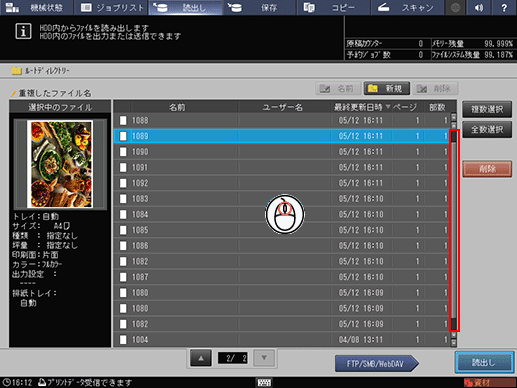Sort by the 部数 column header
The image size is (517, 388).
pyautogui.click(x=437, y=107)
